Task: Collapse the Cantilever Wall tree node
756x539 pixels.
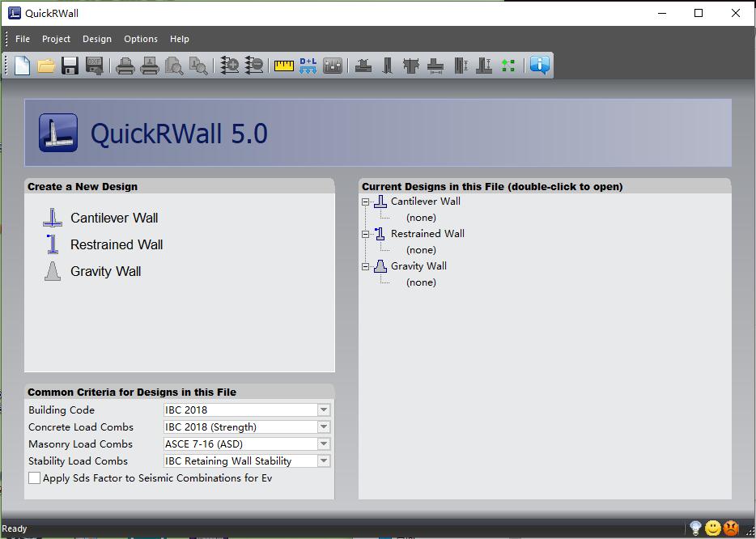Action: 366,202
